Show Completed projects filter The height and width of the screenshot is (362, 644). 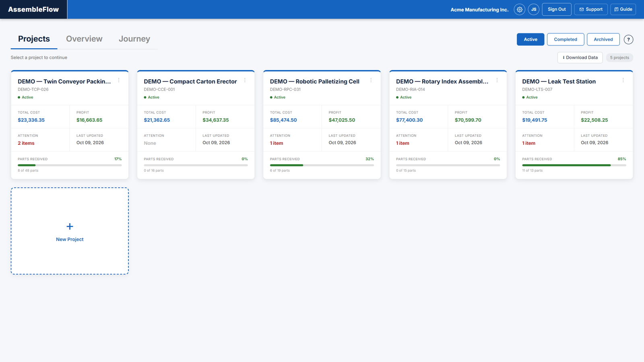click(566, 39)
